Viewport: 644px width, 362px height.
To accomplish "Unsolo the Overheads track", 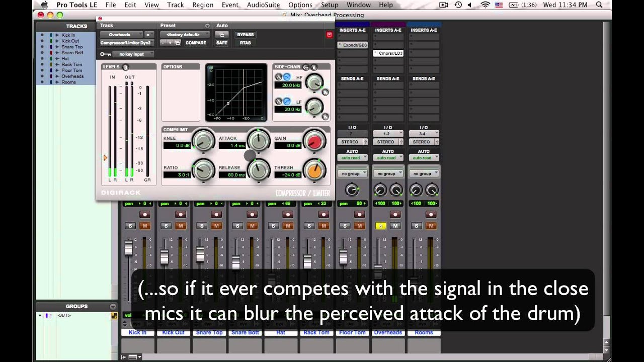I will [380, 226].
